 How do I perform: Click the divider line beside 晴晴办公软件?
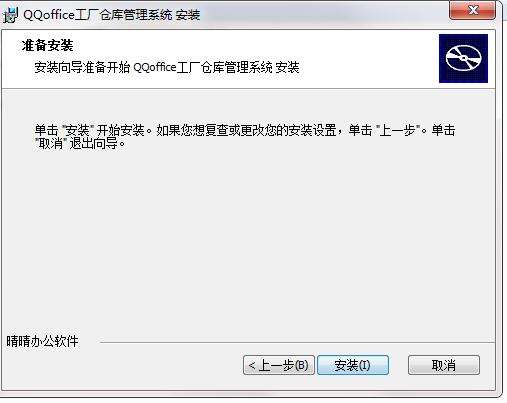click(297, 342)
